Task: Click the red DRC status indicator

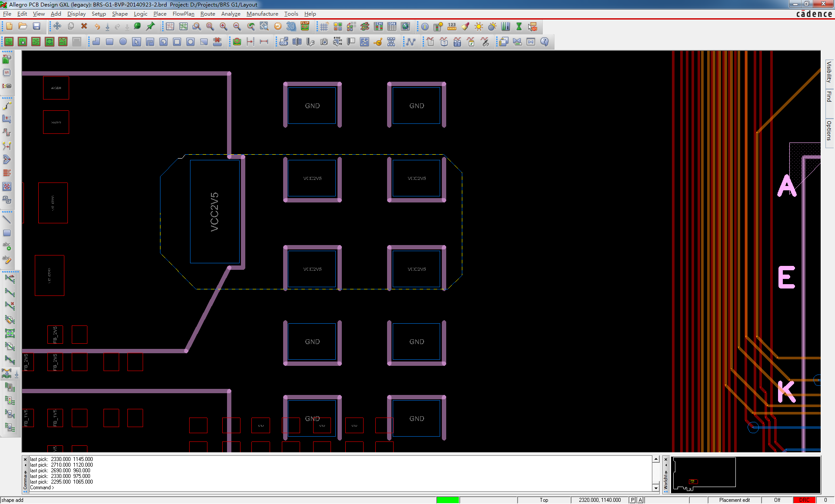Action: (804, 500)
